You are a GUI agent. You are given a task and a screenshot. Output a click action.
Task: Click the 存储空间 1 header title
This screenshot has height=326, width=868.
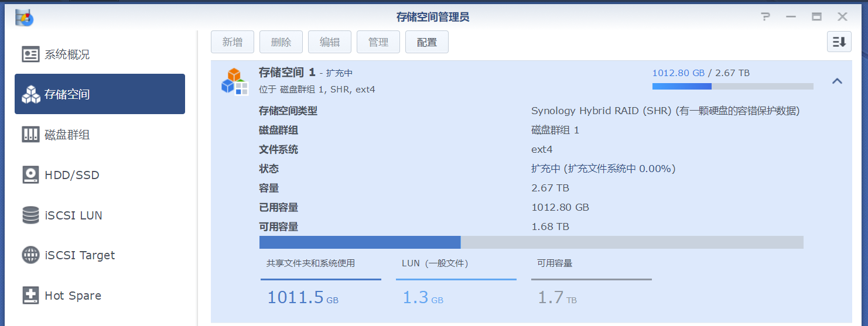(x=287, y=73)
